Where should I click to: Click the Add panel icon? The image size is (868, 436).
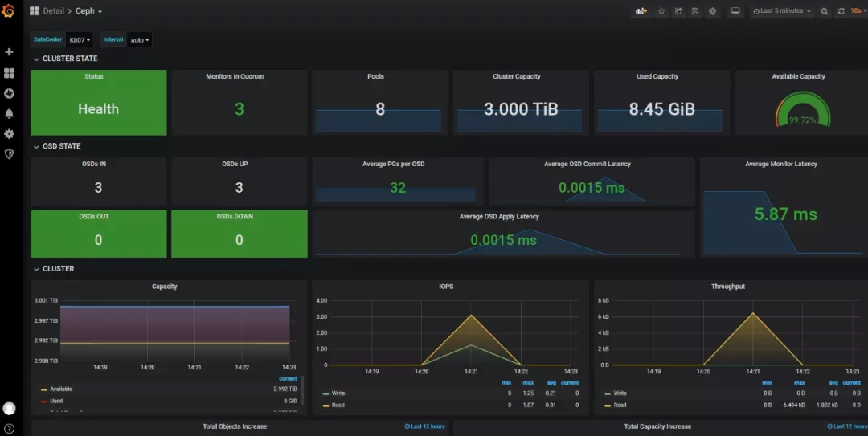pyautogui.click(x=641, y=11)
